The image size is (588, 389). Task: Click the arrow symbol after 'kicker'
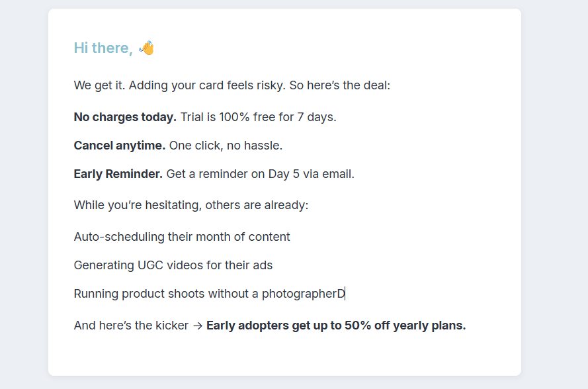pyautogui.click(x=197, y=325)
